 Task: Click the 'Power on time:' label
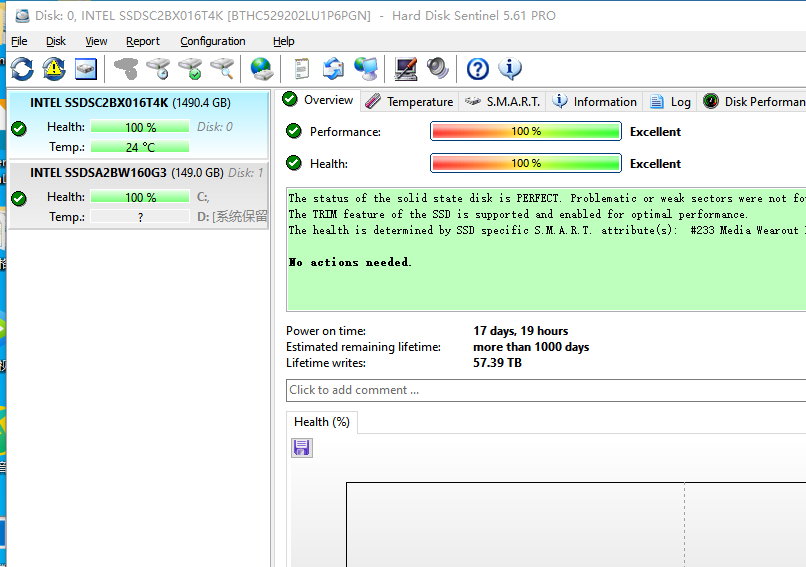(326, 331)
